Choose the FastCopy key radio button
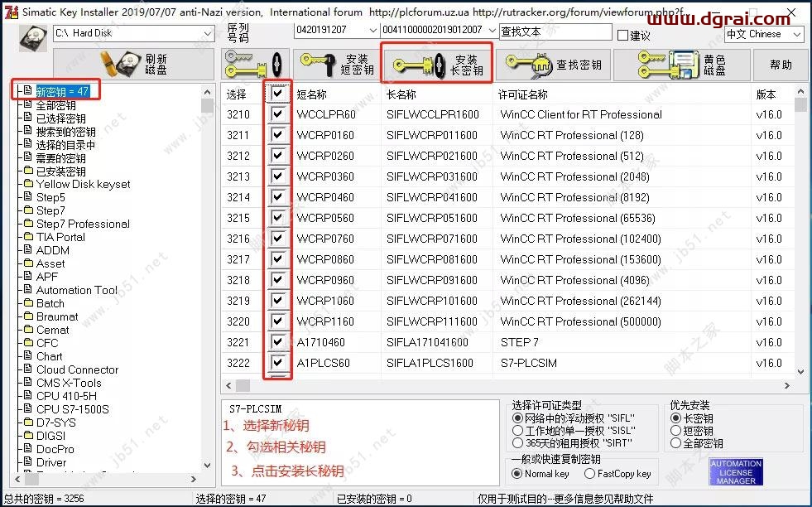 [x=589, y=473]
